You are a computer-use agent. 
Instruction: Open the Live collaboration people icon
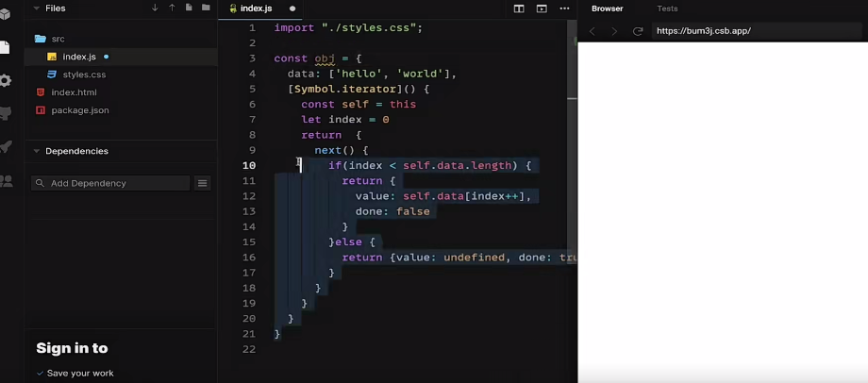pos(6,181)
